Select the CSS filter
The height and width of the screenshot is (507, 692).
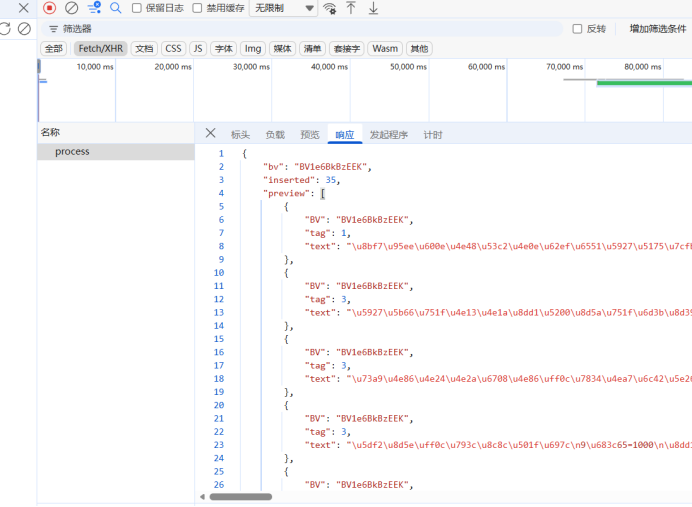pyautogui.click(x=173, y=49)
